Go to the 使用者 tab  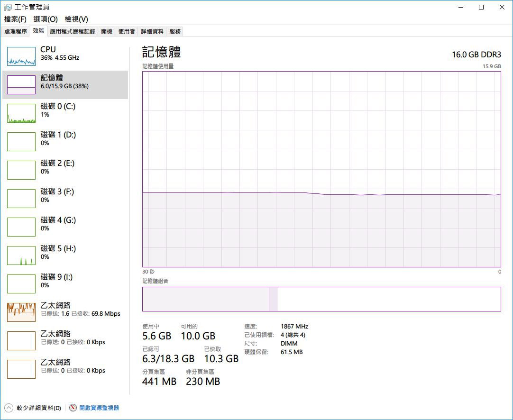(126, 31)
